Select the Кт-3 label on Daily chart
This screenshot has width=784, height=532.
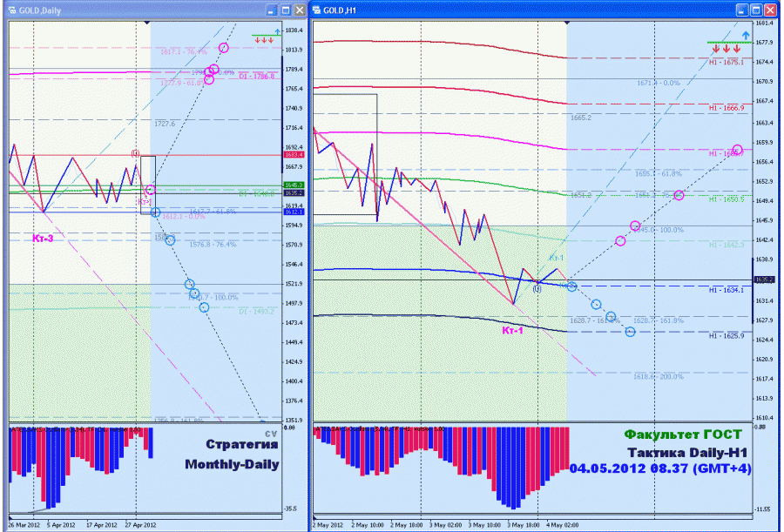[43, 239]
